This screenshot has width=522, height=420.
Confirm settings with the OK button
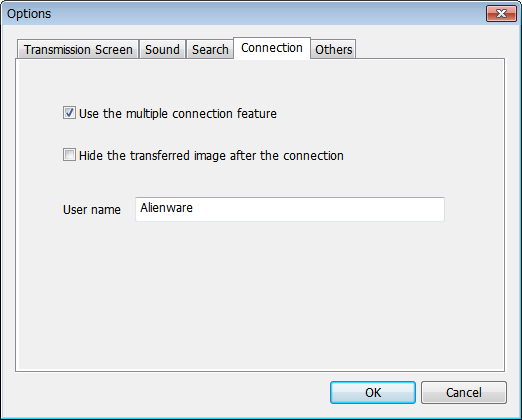click(373, 392)
